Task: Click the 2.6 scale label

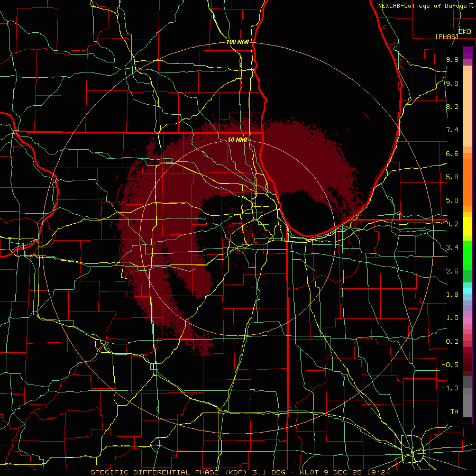Action: click(452, 271)
